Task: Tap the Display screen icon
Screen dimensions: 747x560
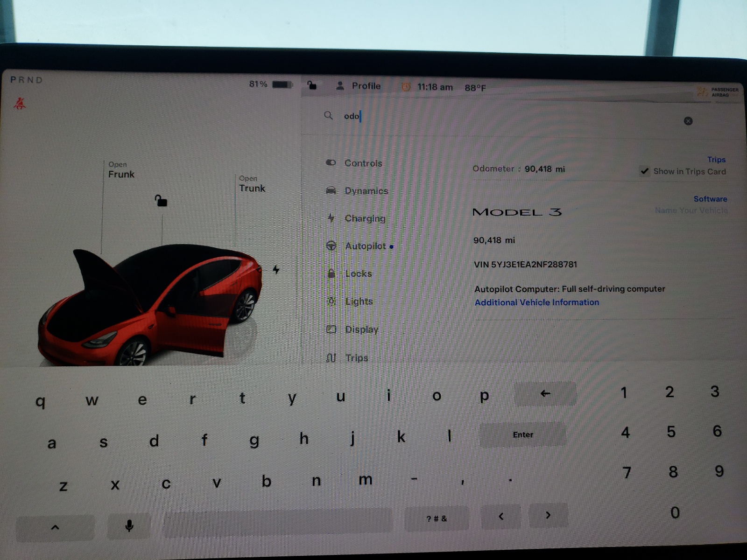Action: pos(331,329)
